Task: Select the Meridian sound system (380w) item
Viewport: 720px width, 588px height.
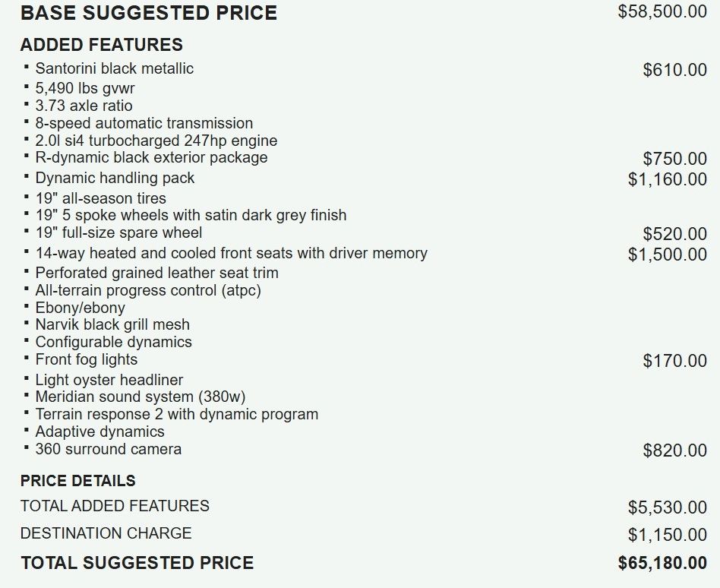Action: click(140, 397)
